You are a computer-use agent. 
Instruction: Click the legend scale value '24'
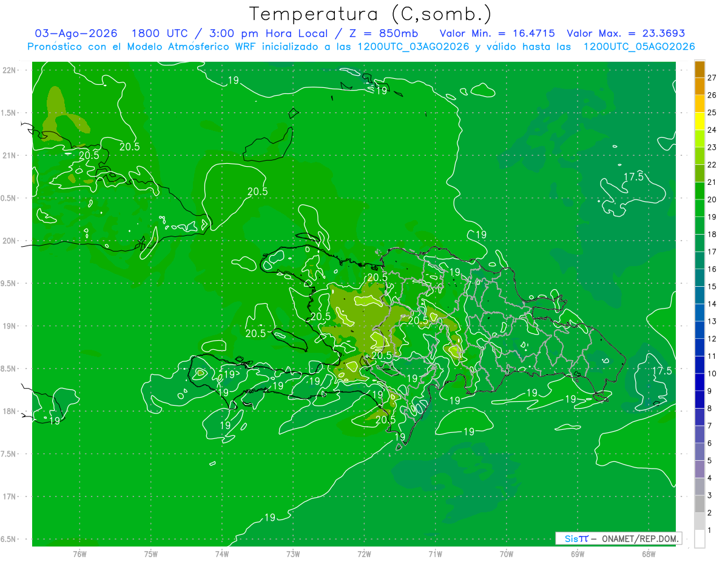(712, 130)
